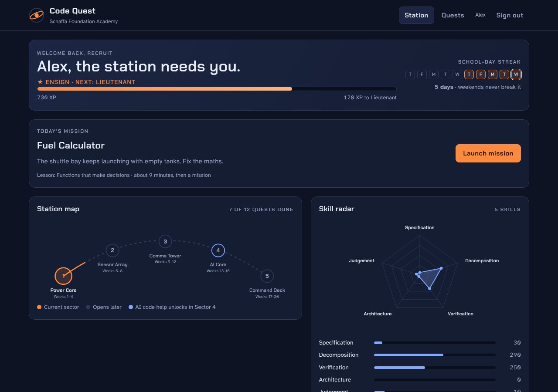The image size is (558, 392).
Task: Click today's double-outlined W streak day box
Action: click(x=516, y=74)
